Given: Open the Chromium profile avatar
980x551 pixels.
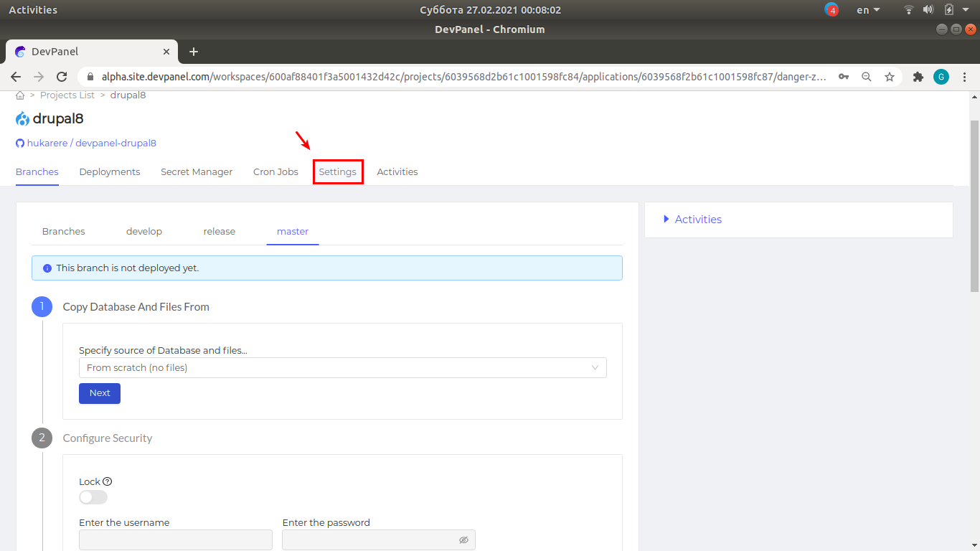Looking at the screenshot, I should coord(941,76).
